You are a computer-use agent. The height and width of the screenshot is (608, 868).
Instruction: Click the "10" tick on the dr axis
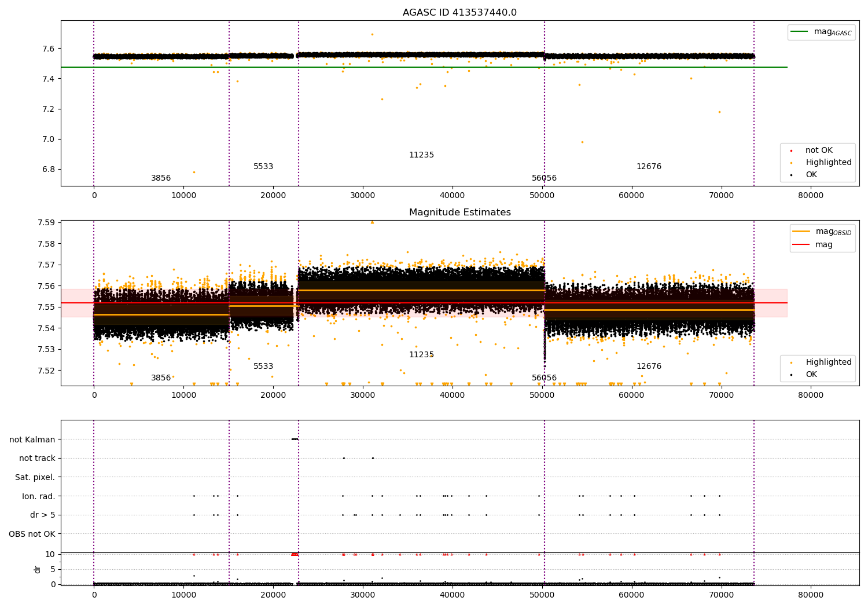[50, 554]
